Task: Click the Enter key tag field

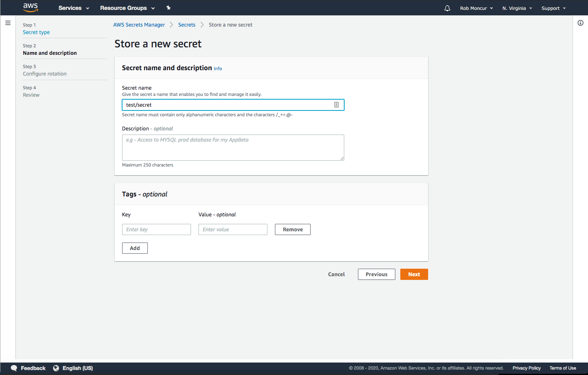Action: coord(157,230)
